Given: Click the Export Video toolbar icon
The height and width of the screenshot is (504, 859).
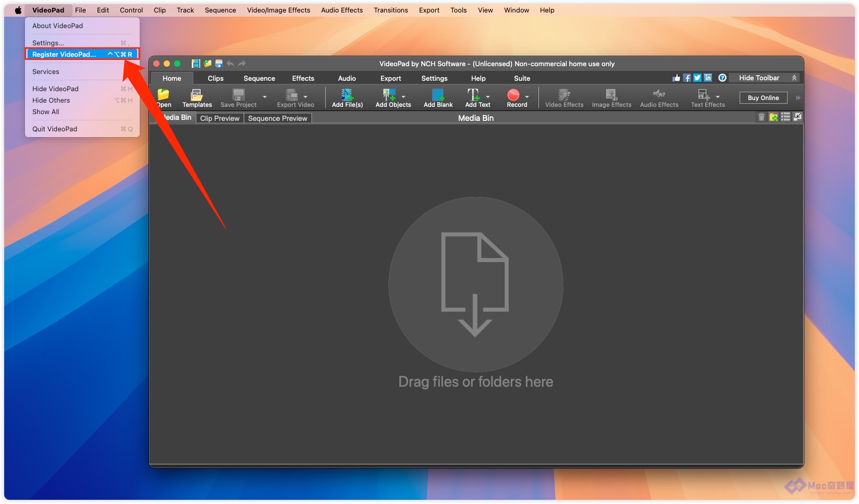Looking at the screenshot, I should coord(292,95).
